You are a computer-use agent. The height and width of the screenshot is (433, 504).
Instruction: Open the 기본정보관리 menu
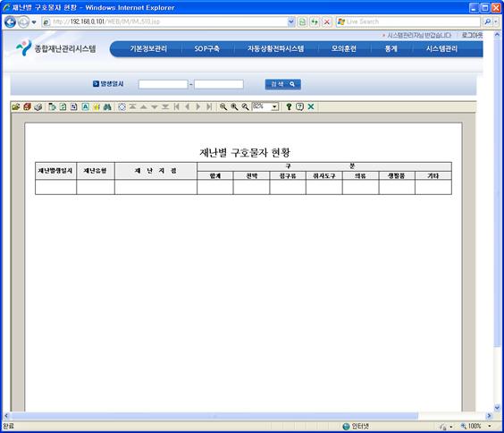coord(148,49)
